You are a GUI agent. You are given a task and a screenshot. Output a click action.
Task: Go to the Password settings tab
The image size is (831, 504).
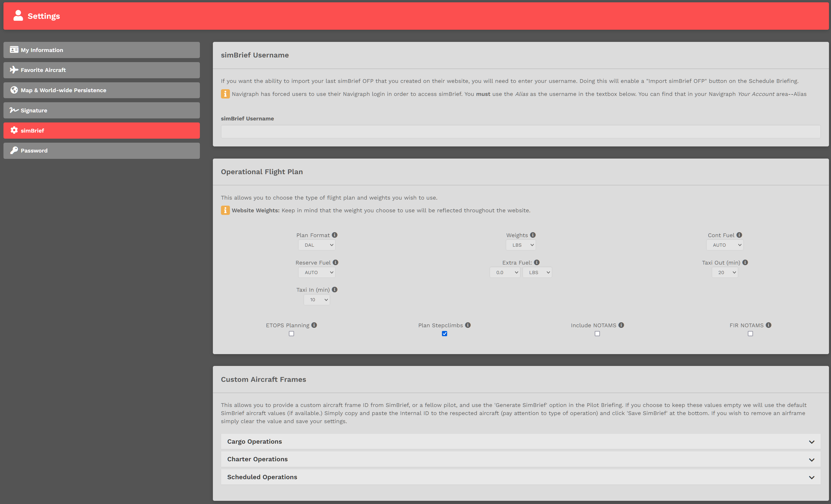click(x=101, y=151)
